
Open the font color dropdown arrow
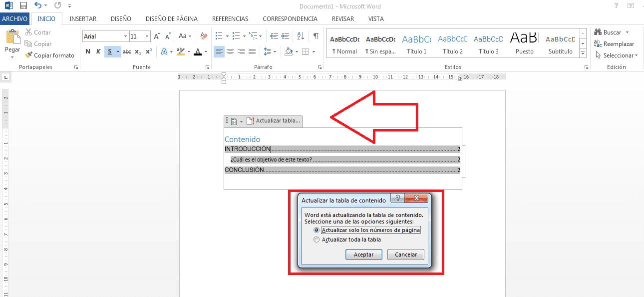[x=205, y=51]
